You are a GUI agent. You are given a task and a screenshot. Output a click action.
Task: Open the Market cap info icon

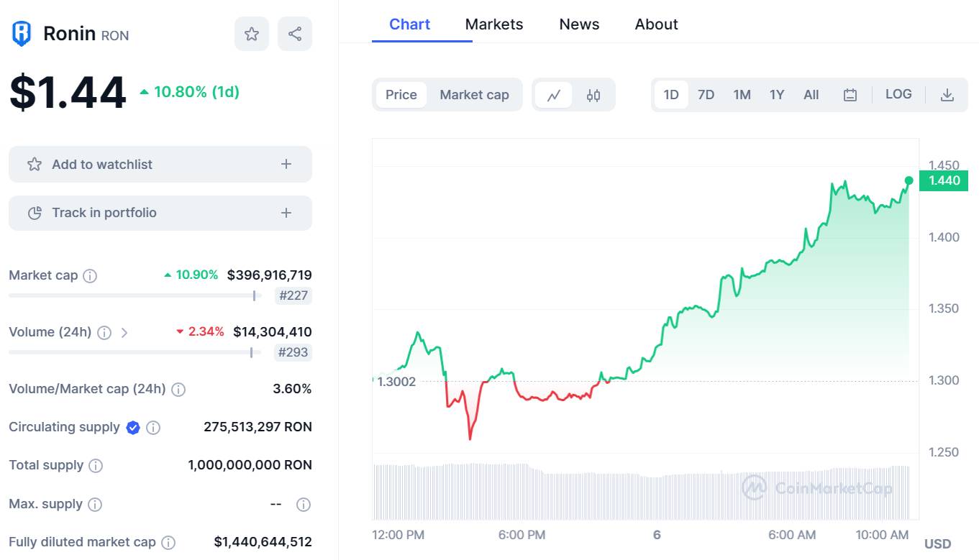(90, 275)
